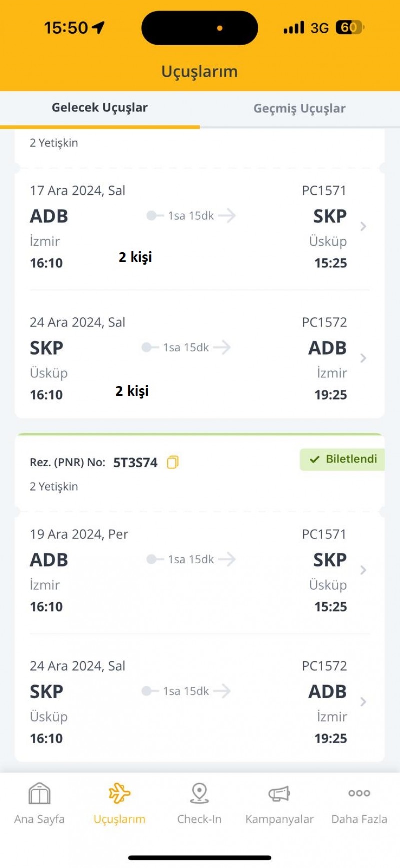Open Ana Sayfa home icon
Viewport: 400px width, 868px height.
pos(39,794)
